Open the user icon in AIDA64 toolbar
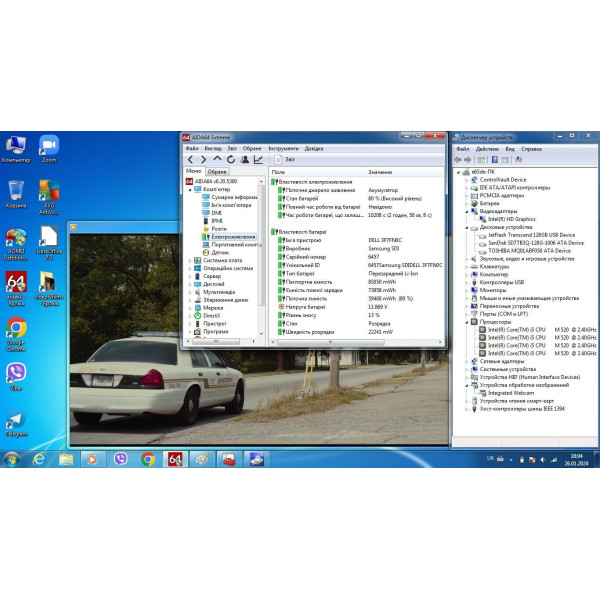The height and width of the screenshot is (600, 600). coord(245,160)
